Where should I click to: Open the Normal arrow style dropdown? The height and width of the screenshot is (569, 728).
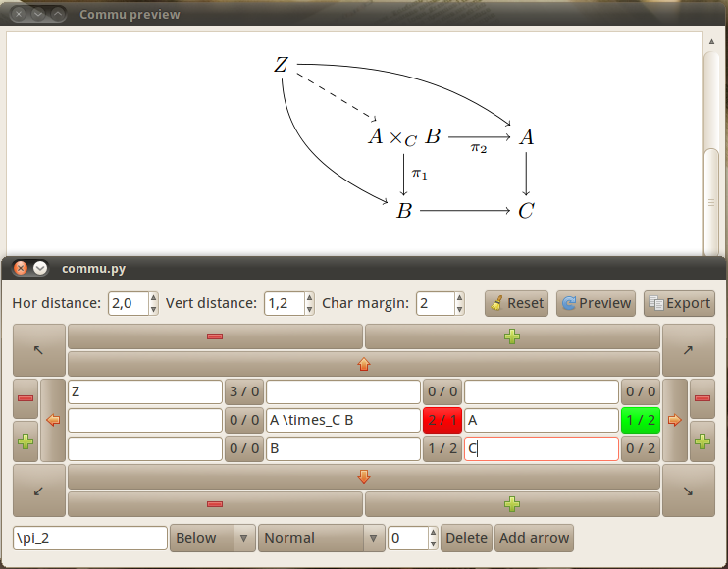pos(321,538)
